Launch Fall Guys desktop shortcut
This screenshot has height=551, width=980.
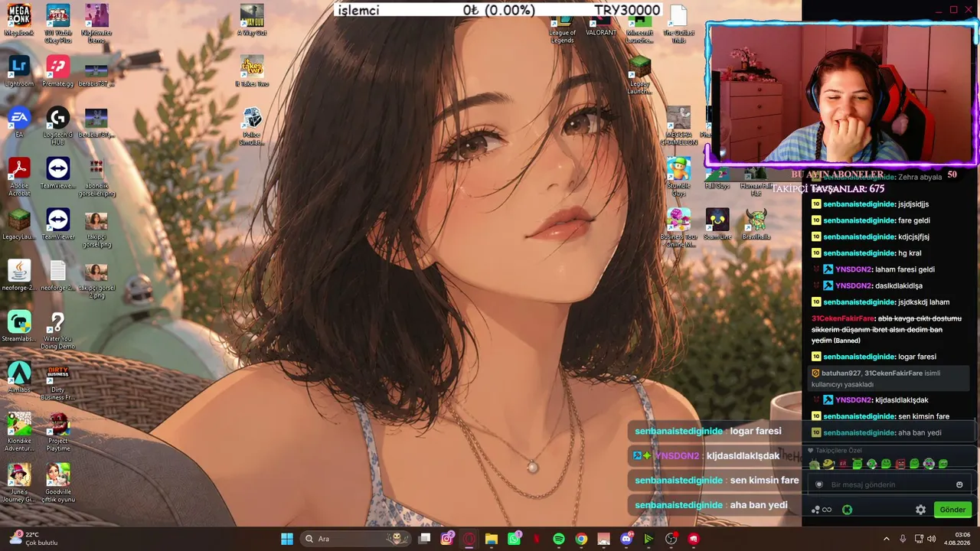click(x=717, y=179)
